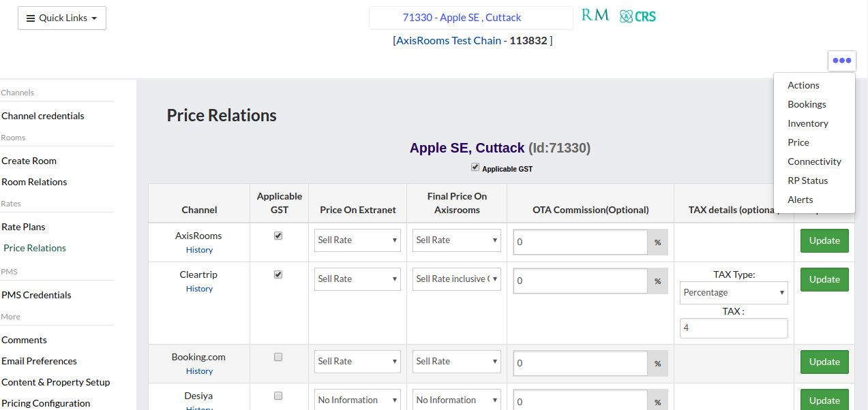Click the three-dots more options icon

(842, 61)
